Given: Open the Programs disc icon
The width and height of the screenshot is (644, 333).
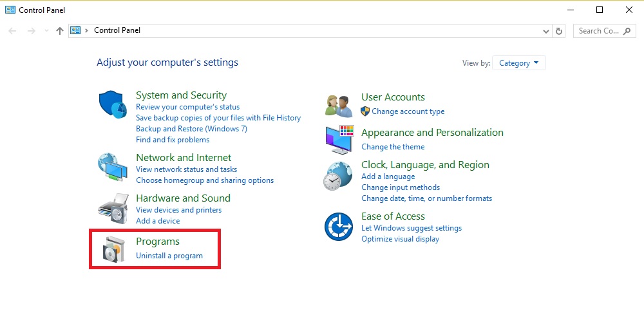Looking at the screenshot, I should tap(113, 249).
